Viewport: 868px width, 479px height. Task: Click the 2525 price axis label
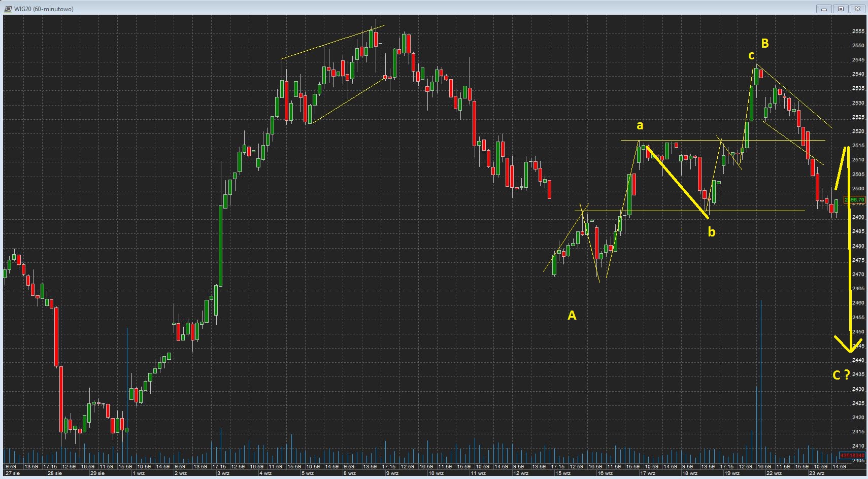coord(858,117)
